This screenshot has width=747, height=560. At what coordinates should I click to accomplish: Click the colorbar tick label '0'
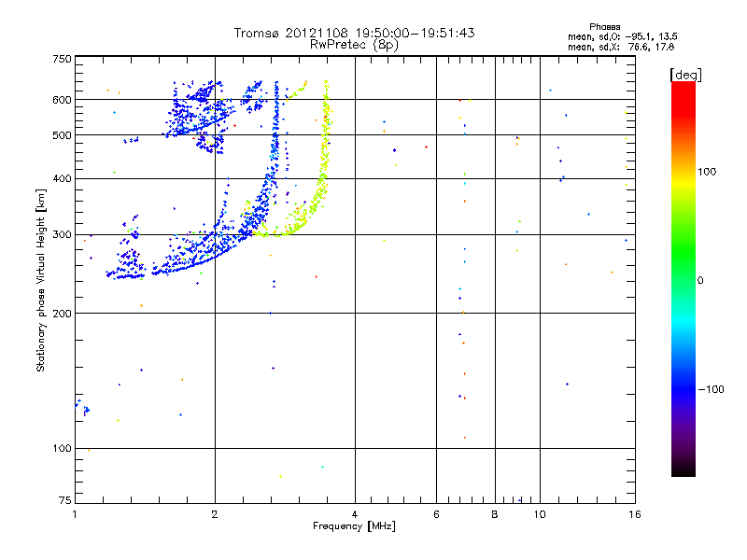[x=700, y=281]
